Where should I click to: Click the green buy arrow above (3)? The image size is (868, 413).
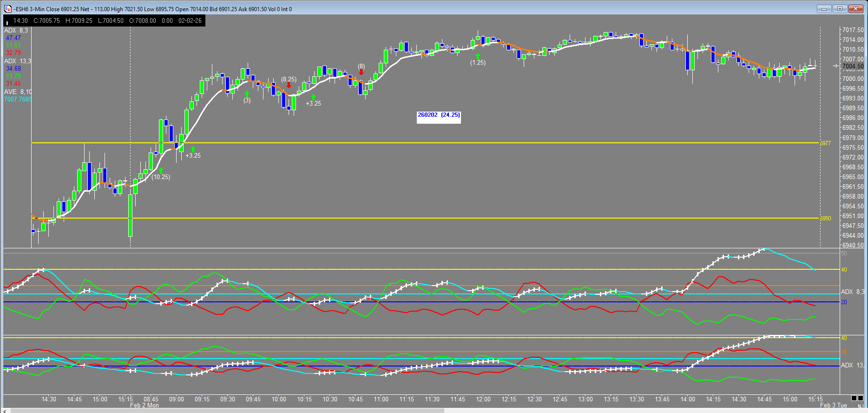[x=247, y=94]
